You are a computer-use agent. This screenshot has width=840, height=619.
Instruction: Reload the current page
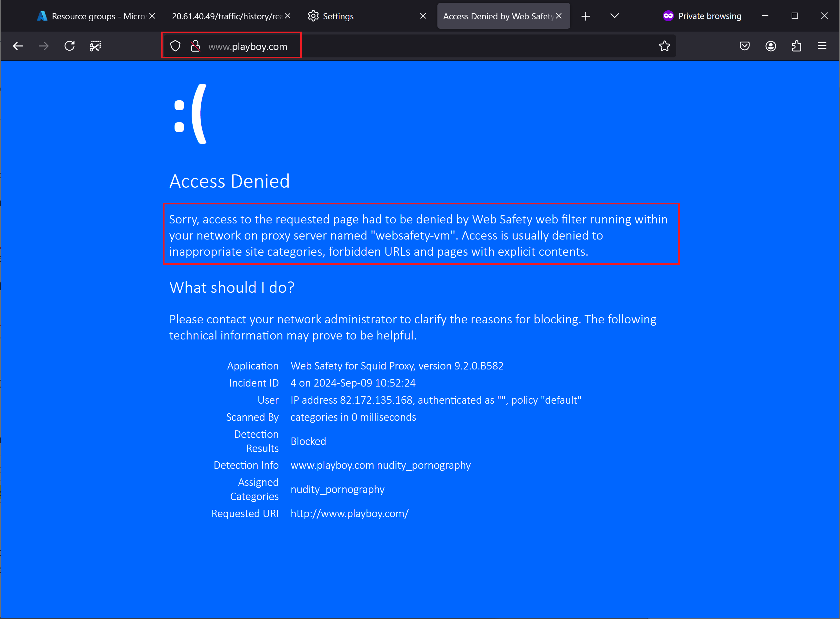coord(69,46)
